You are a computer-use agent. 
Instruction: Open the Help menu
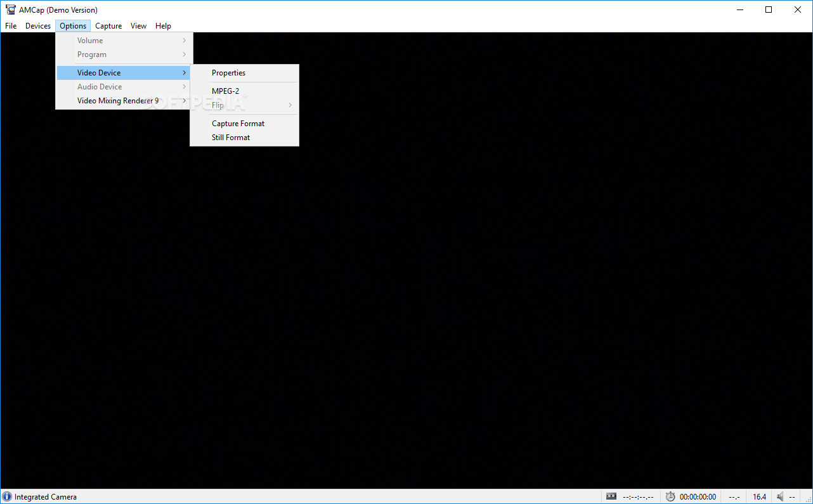[x=163, y=25]
